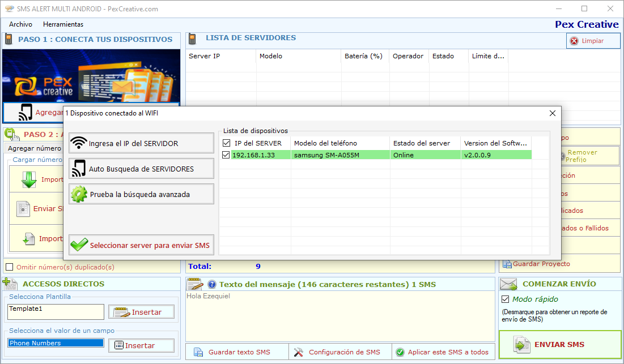The image size is (624, 364).
Task: Click the blue help icon near Texto del mensaje
Action: (212, 285)
